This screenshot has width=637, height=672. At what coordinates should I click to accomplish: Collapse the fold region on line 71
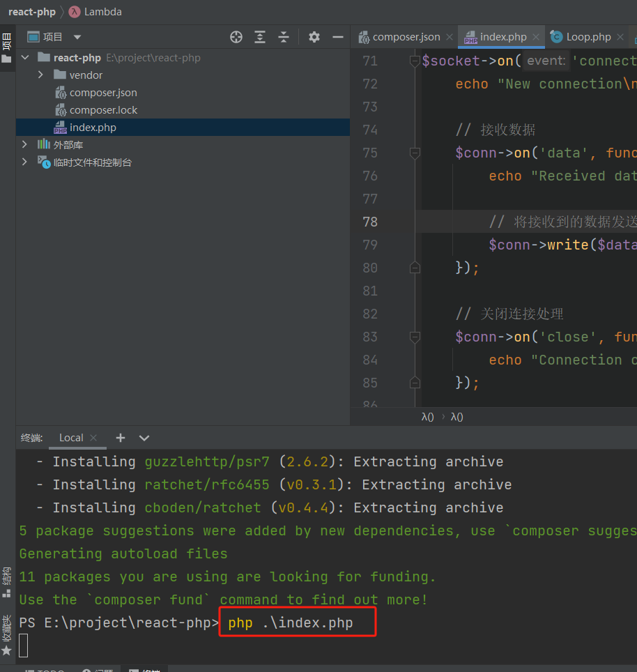click(x=415, y=61)
